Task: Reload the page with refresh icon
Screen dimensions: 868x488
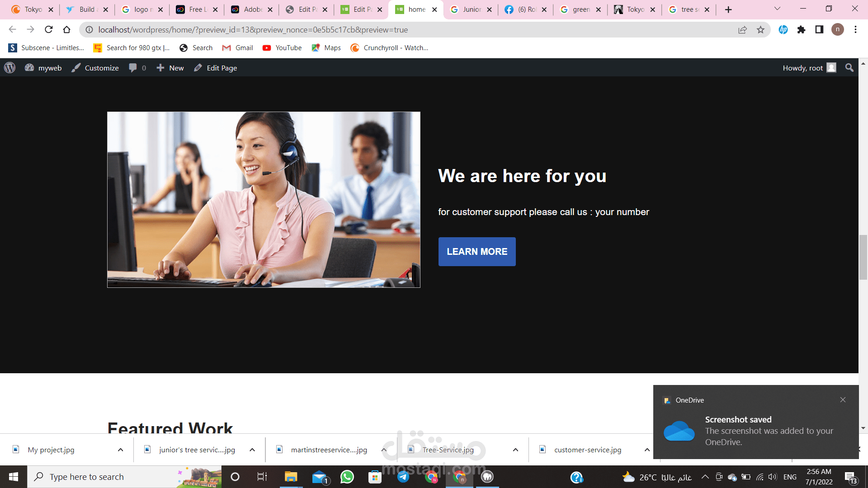Action: [49, 30]
